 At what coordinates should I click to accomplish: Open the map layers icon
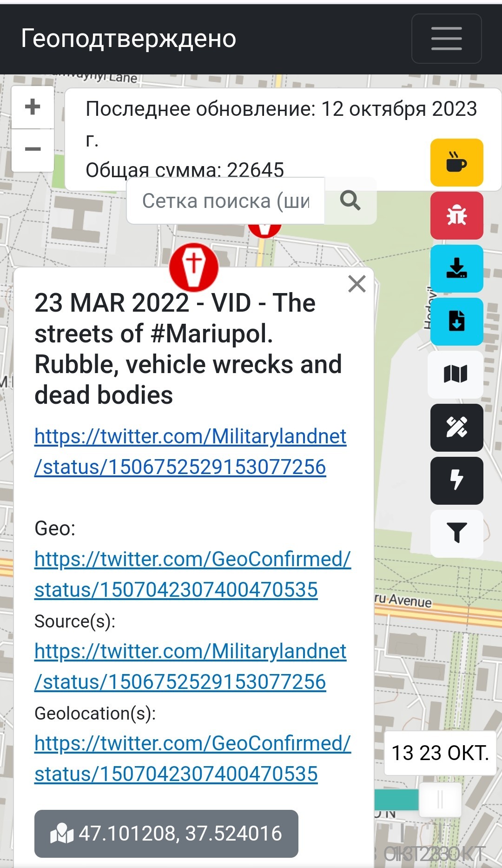[456, 374]
